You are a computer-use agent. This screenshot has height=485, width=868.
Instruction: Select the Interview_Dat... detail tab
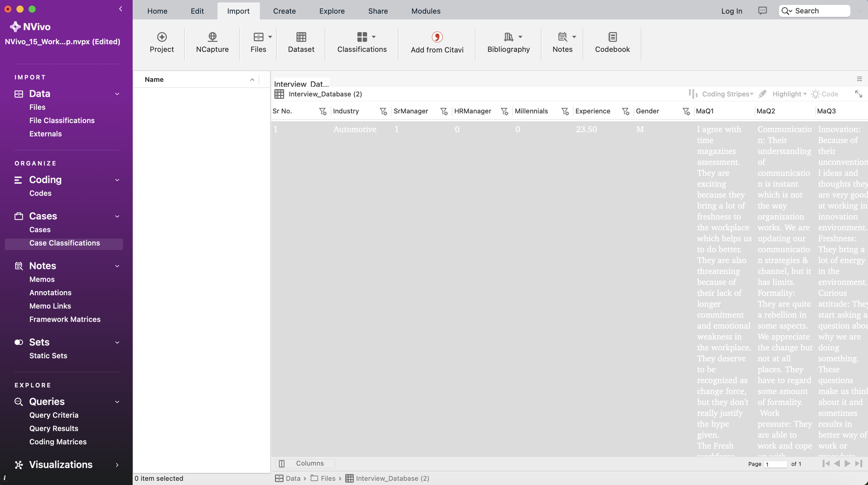301,83
